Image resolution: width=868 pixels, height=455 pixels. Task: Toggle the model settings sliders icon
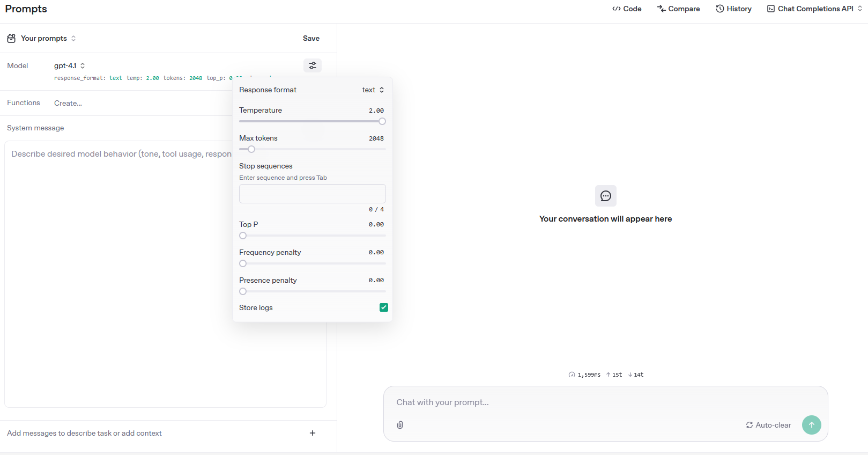(x=313, y=65)
